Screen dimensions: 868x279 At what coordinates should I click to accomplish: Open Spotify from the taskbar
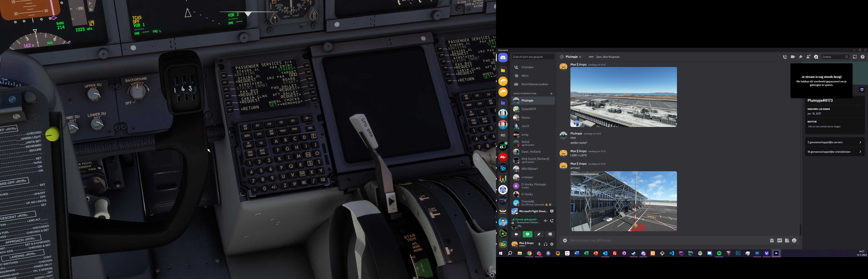coord(719,253)
